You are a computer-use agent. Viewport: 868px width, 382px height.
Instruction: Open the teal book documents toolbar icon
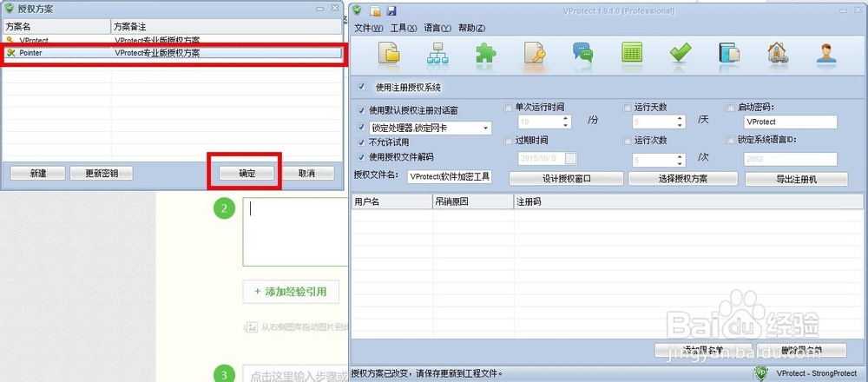[x=729, y=54]
